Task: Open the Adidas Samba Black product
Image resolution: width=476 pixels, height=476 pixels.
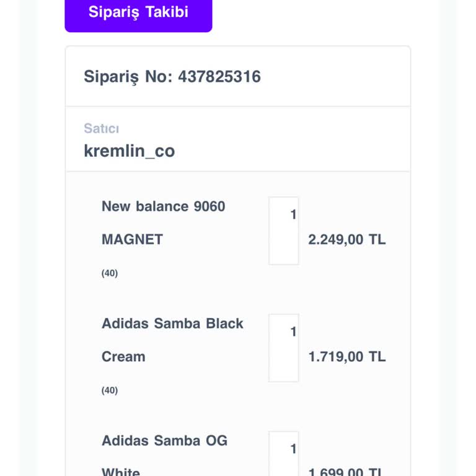Action: tap(172, 324)
